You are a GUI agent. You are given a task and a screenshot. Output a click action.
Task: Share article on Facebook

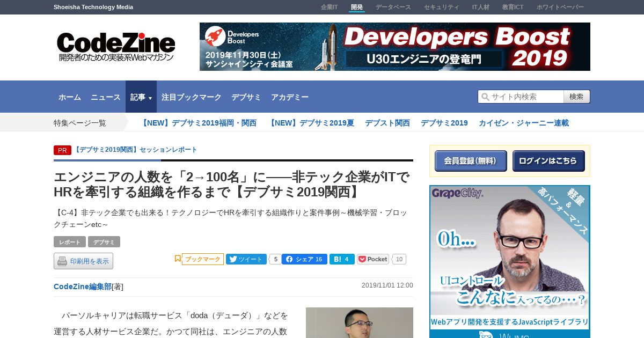[x=304, y=259]
